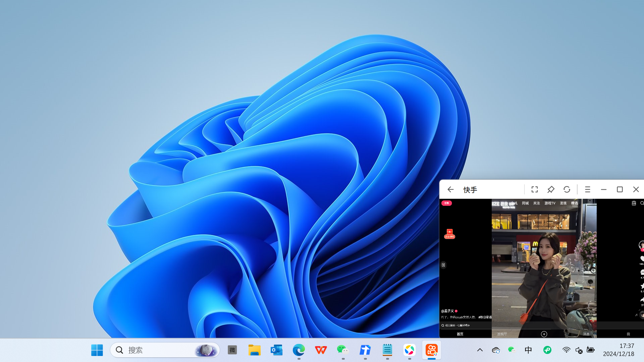Switch to the 关注 tab
644x362 pixels.
tap(537, 203)
